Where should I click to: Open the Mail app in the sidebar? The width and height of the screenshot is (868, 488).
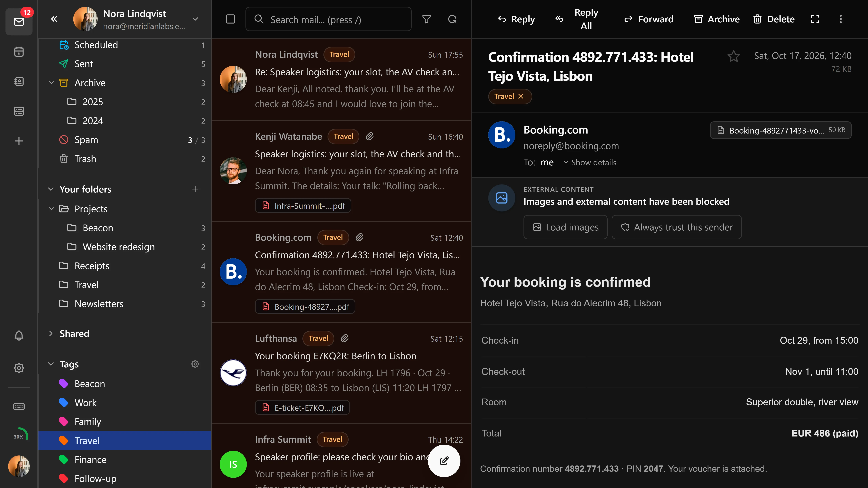(19, 22)
